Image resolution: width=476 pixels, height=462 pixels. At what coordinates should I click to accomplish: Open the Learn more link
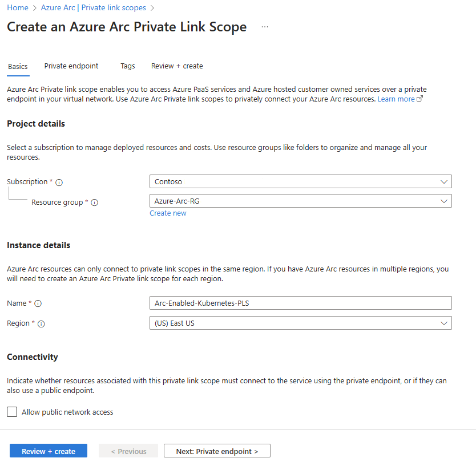[x=396, y=99]
